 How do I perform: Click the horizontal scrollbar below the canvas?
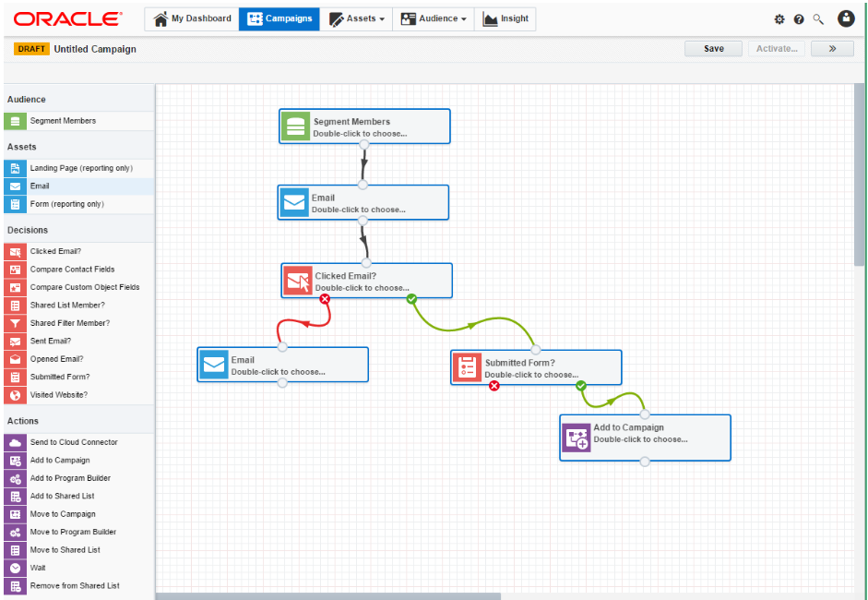coord(327,595)
